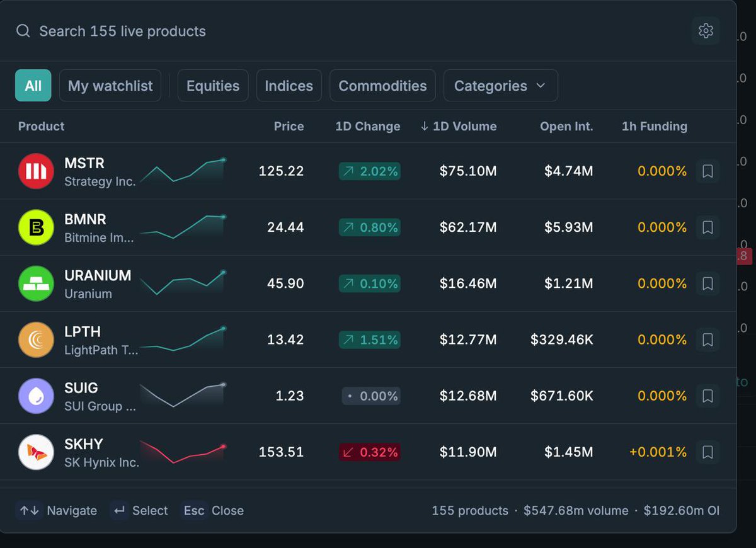Screen dimensions: 756x548
Task: Open the settings gear icon
Action: (x=706, y=31)
